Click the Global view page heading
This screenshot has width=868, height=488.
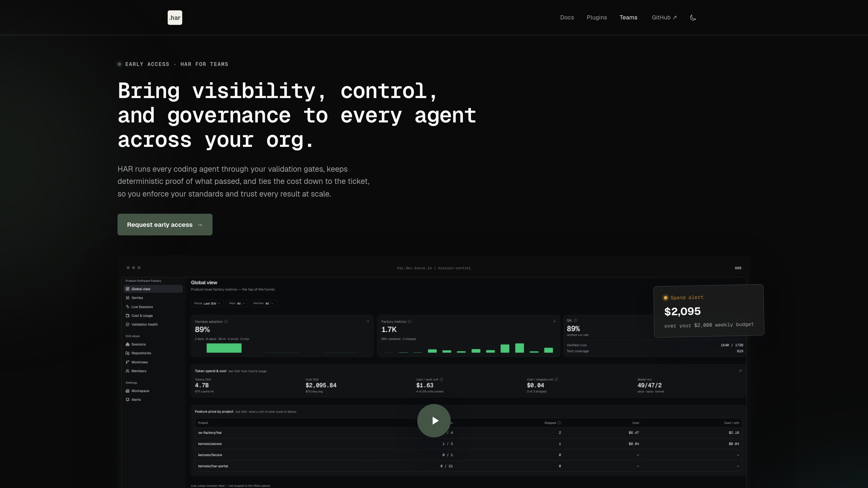pos(204,283)
